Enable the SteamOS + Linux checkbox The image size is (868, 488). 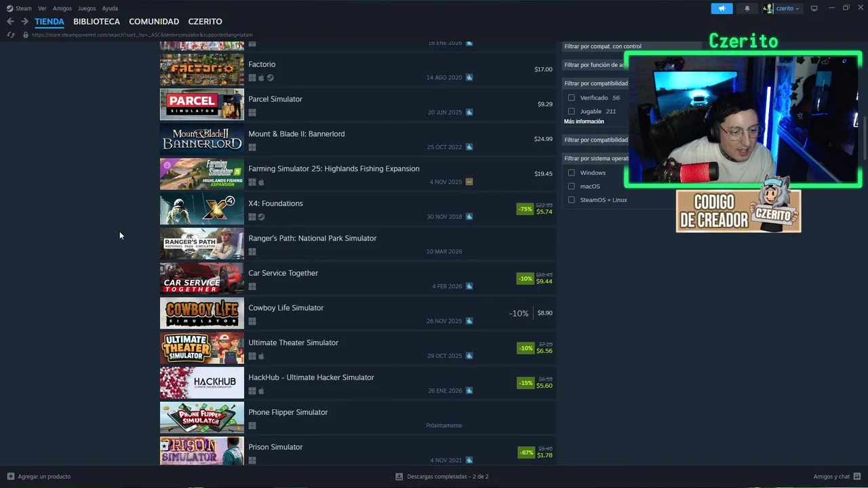coord(571,200)
